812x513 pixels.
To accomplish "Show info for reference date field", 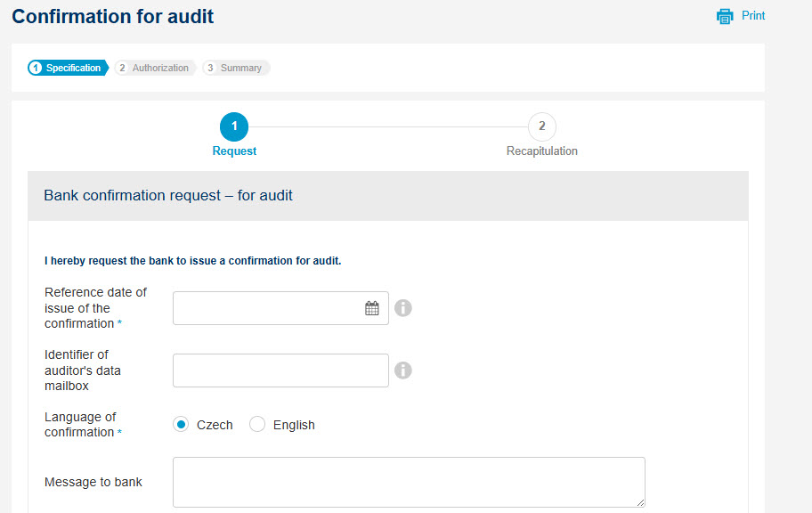I will click(403, 308).
